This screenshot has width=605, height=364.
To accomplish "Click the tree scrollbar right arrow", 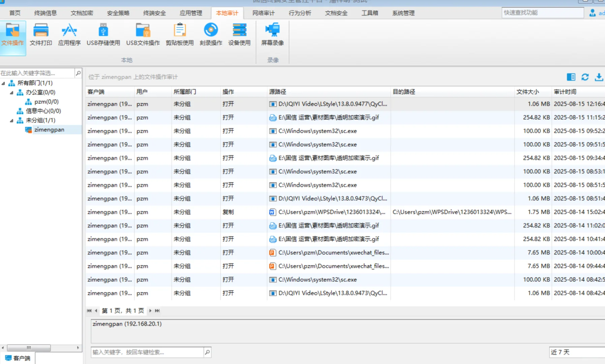I will [x=78, y=347].
